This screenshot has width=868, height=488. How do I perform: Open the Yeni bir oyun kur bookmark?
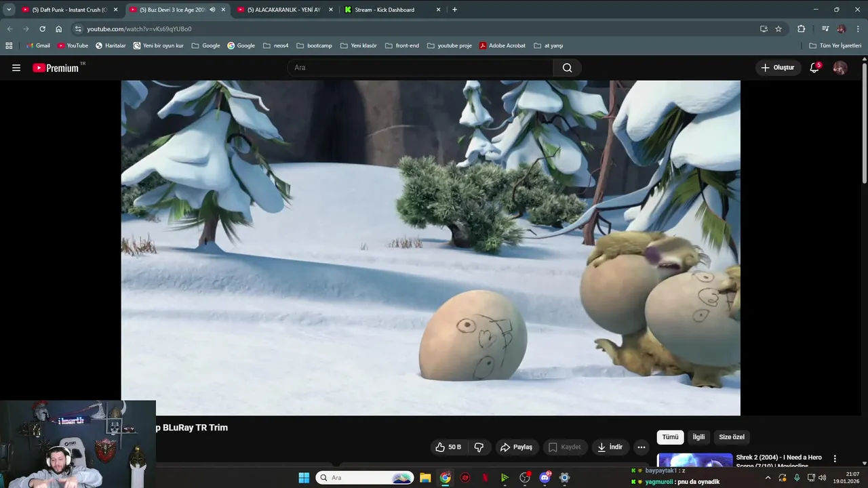[158, 45]
